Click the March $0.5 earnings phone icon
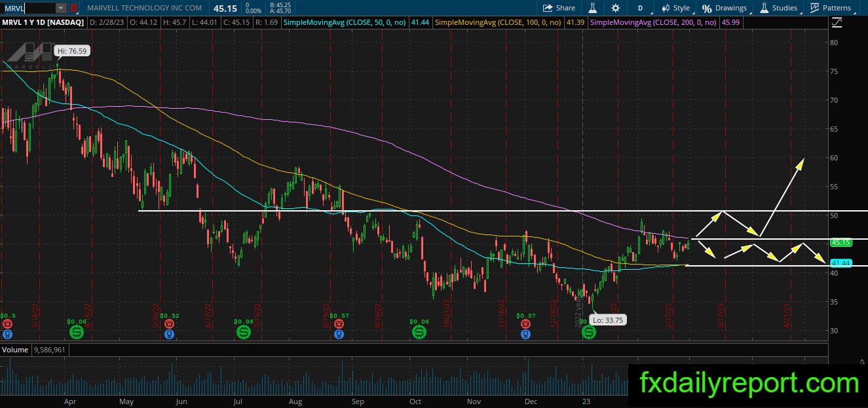This screenshot has width=868, height=408. (x=8, y=324)
